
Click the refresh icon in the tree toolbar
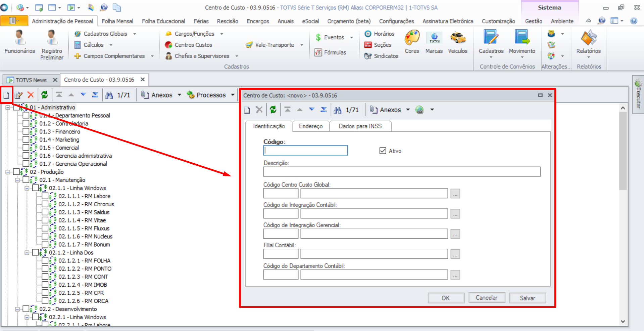pos(45,95)
